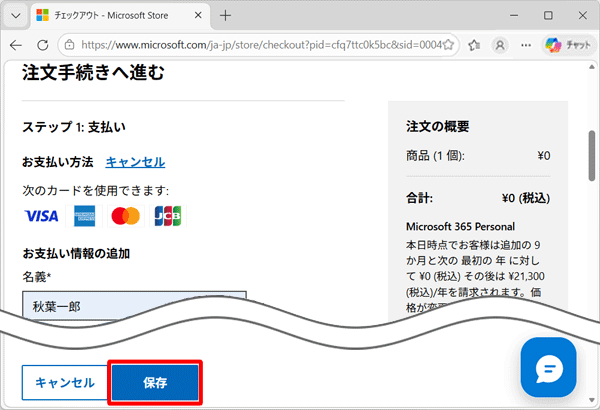The height and width of the screenshot is (410, 600).
Task: Refresh the checkout page
Action: 43,46
